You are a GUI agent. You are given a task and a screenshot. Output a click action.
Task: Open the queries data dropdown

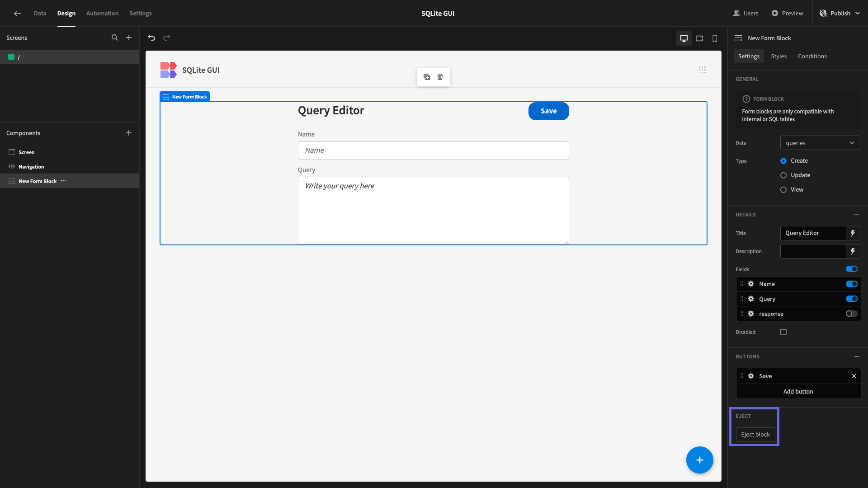pos(820,143)
